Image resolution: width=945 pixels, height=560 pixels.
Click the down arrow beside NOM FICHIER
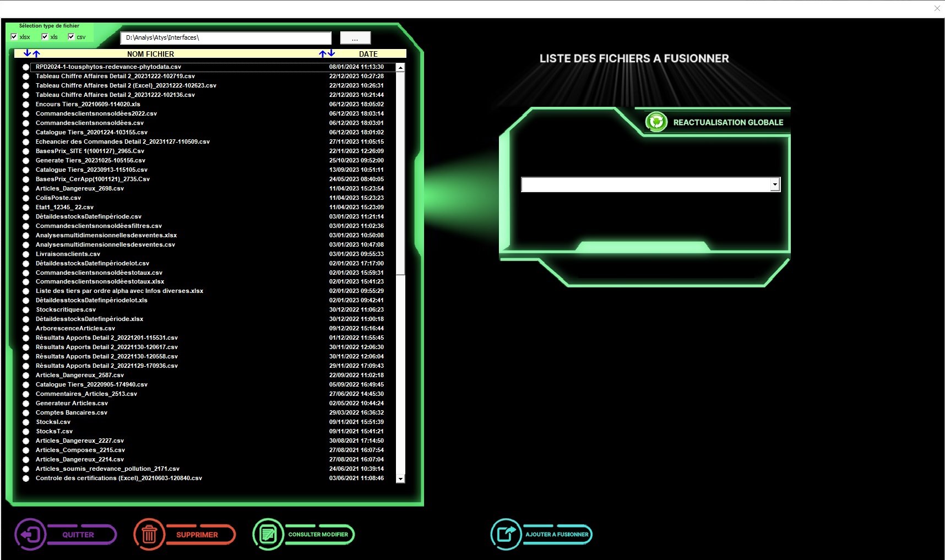click(x=27, y=53)
